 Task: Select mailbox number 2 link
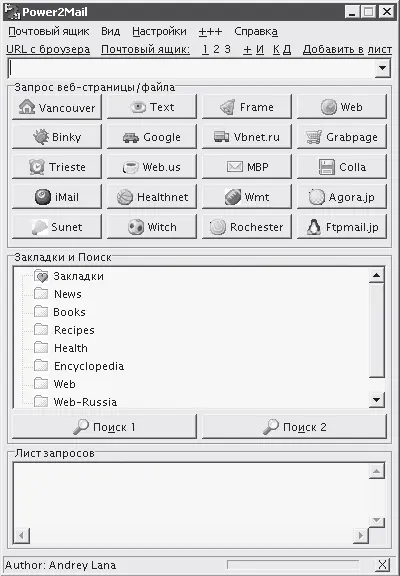coord(216,49)
